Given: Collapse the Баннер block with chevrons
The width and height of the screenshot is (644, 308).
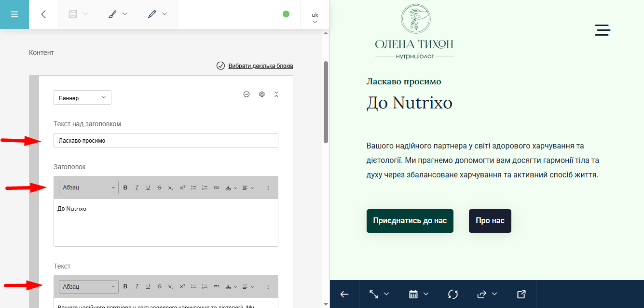Looking at the screenshot, I should click(x=276, y=94).
